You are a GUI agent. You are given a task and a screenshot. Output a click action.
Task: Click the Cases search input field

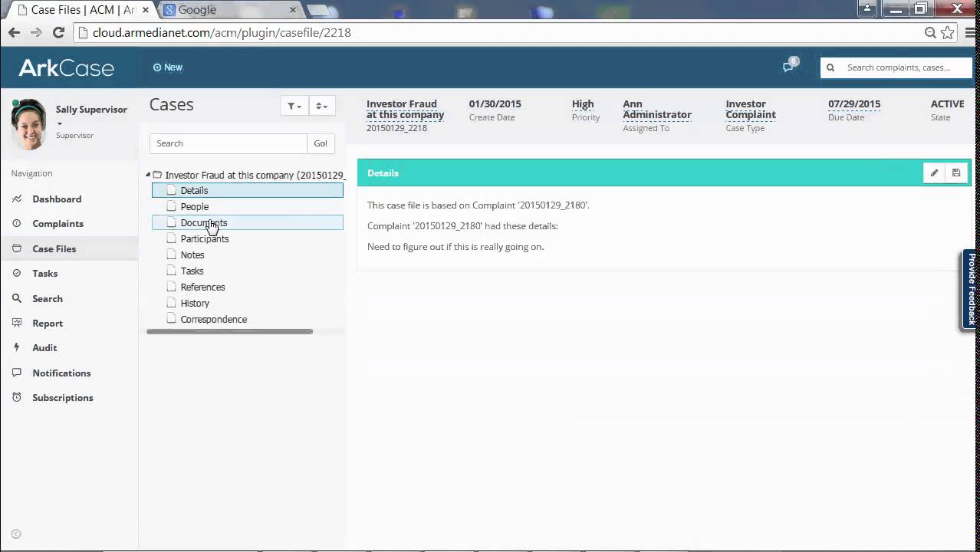[229, 143]
